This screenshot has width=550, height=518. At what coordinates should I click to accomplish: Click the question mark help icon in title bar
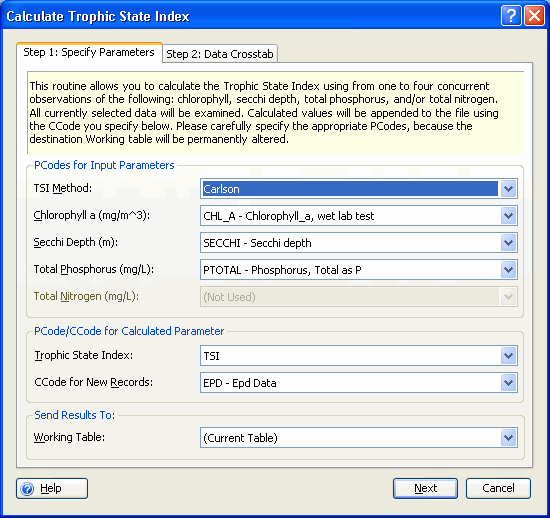[x=511, y=16]
